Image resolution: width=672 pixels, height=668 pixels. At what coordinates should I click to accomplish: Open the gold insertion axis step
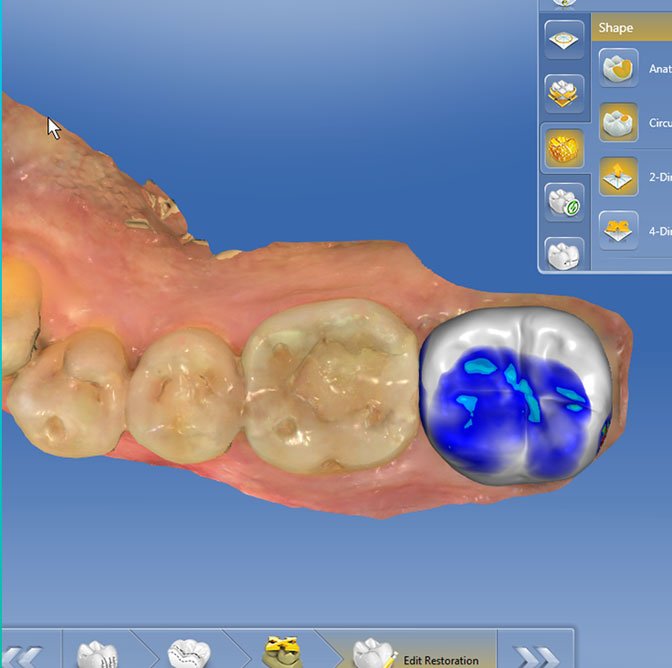click(x=282, y=652)
